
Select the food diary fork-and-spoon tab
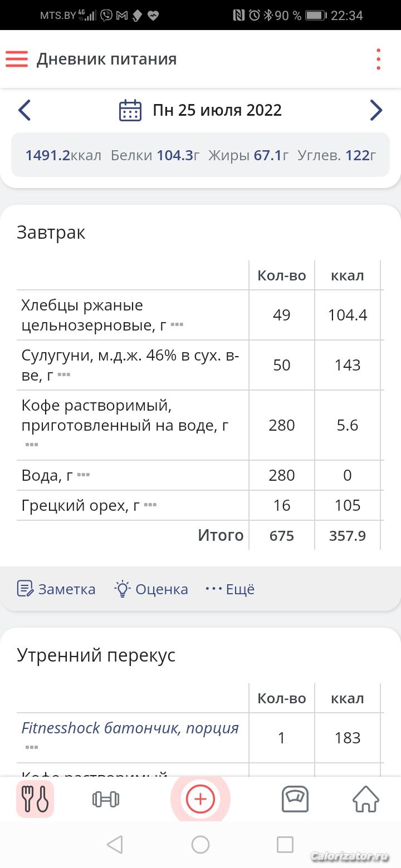tap(35, 800)
